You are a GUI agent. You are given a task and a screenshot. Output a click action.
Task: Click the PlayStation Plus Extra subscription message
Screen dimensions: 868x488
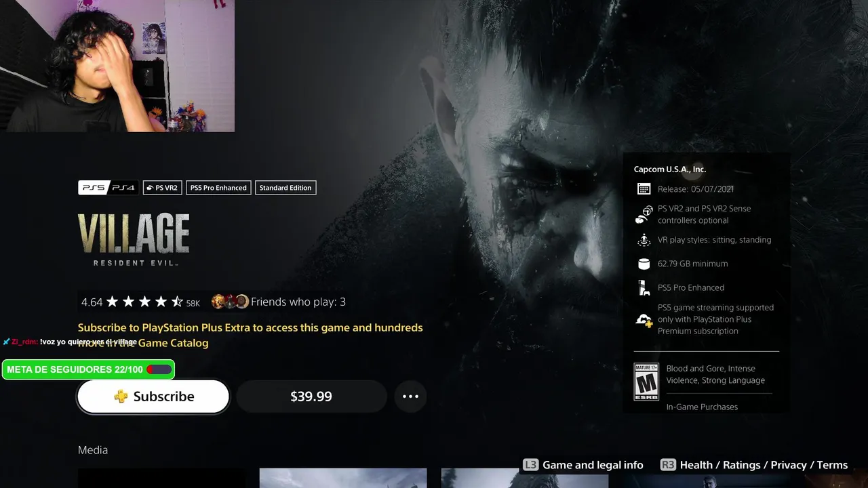[x=250, y=335]
